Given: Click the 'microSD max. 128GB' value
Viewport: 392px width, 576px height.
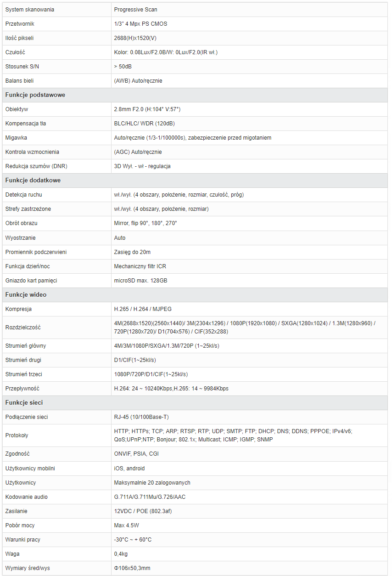Looking at the screenshot, I should pyautogui.click(x=141, y=281).
